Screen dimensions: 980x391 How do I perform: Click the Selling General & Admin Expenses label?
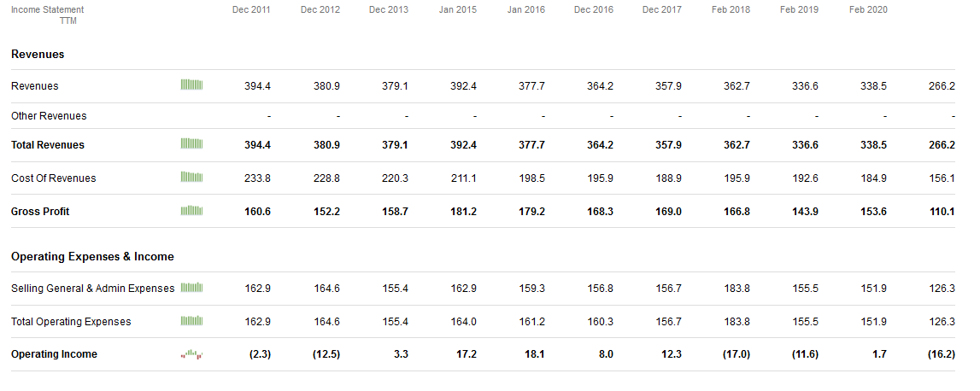[x=92, y=289]
